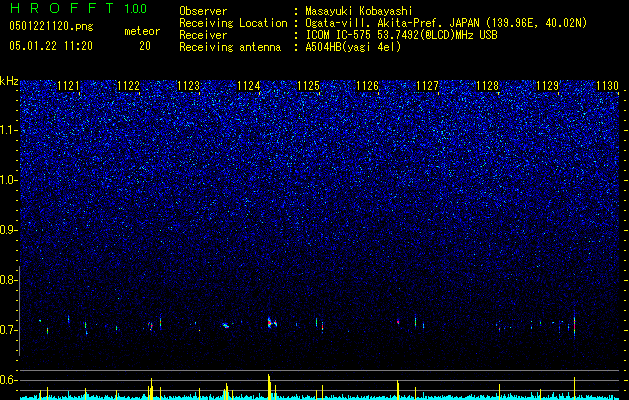Viewport: 629px width, 400px height.
Task: Click the meteor count label
Action: tap(142, 31)
